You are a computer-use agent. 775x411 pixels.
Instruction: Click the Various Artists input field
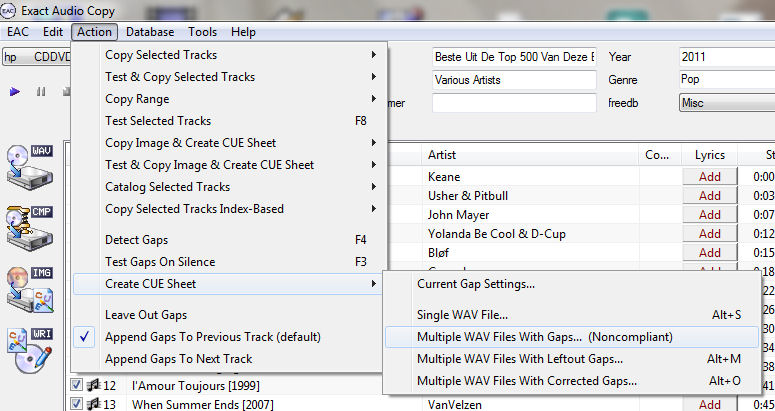click(514, 80)
